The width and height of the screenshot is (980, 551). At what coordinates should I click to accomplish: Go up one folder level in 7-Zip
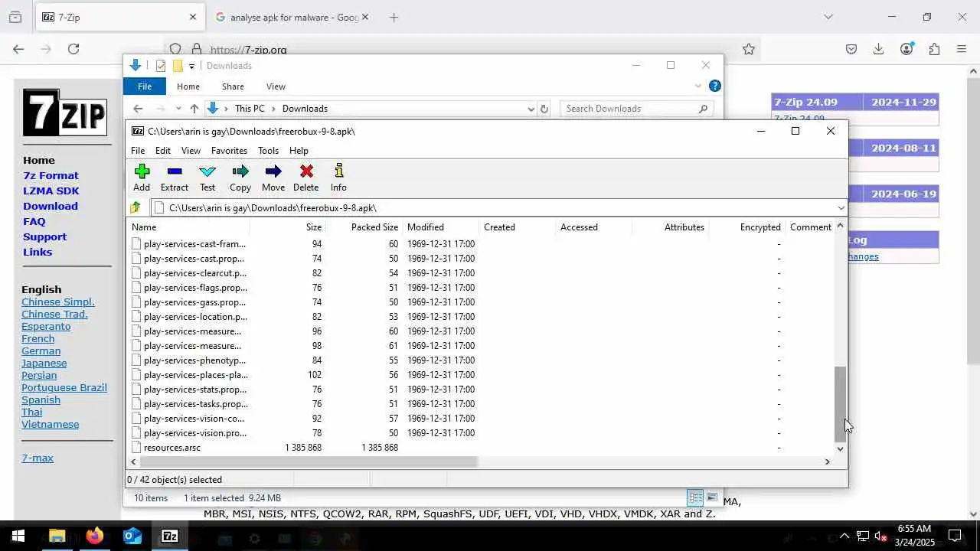click(x=136, y=207)
